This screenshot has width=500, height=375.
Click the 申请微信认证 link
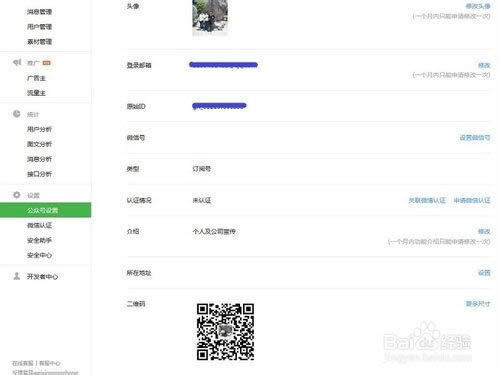pos(472,200)
